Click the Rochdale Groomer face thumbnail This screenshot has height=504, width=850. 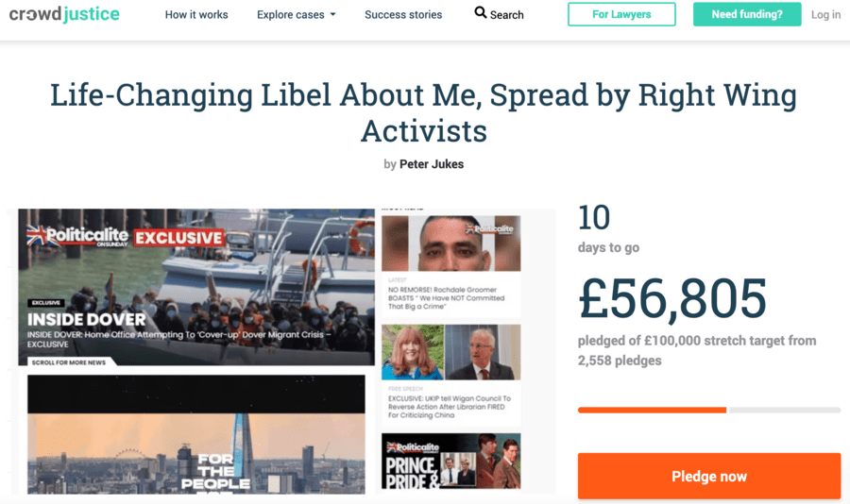(x=451, y=244)
